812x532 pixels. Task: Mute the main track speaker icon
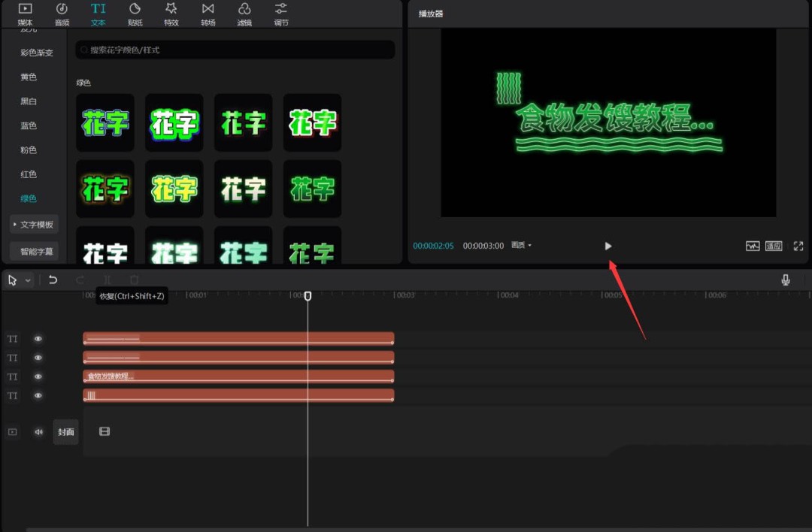(38, 432)
